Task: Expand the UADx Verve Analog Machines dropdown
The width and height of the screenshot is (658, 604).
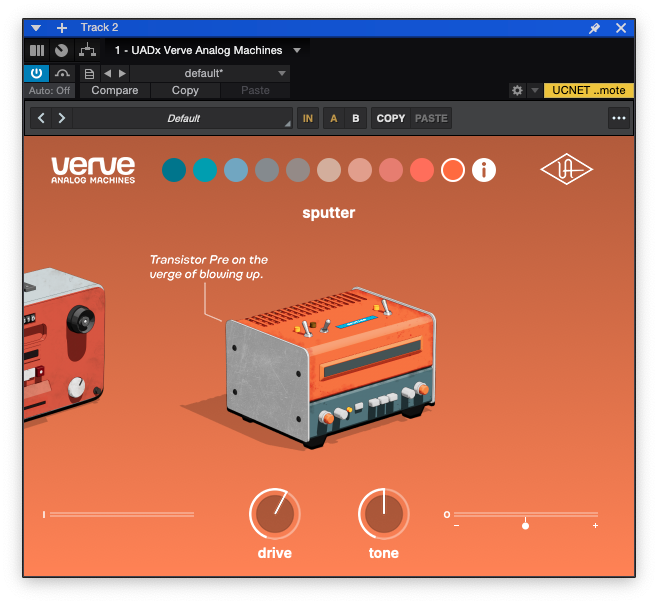Action: pos(297,50)
